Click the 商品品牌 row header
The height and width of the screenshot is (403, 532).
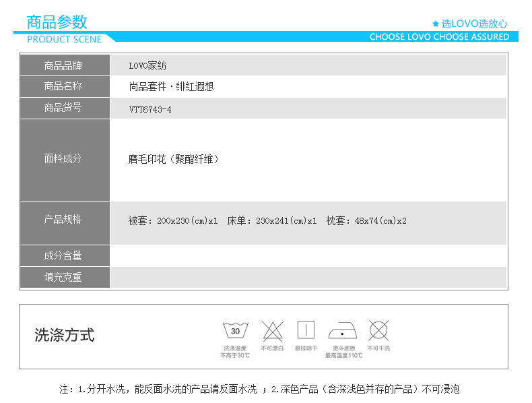pyautogui.click(x=63, y=65)
